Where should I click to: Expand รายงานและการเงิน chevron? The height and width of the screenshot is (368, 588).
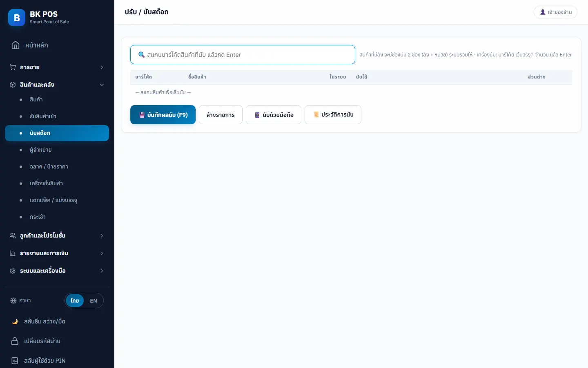[x=102, y=253]
